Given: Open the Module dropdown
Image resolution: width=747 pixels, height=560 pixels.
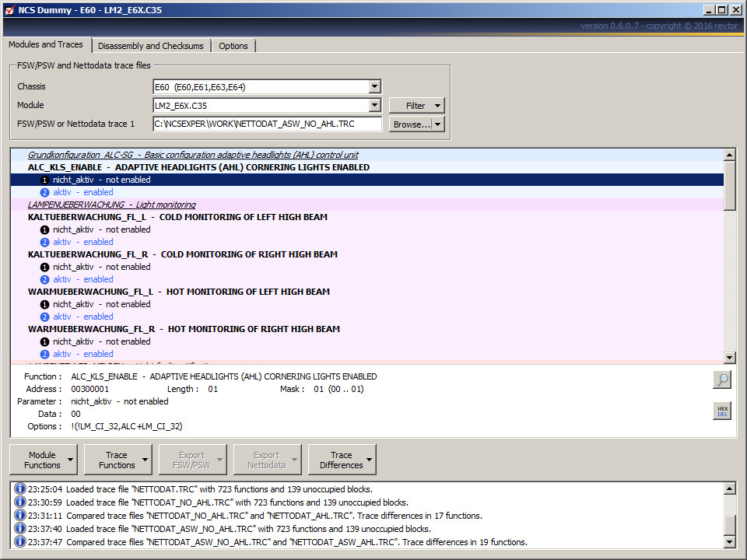Looking at the screenshot, I should (x=374, y=105).
